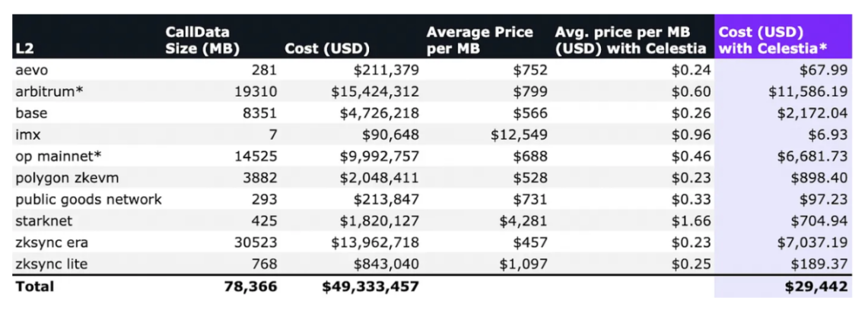868x310 pixels.
Task: Click the 'Cost (USD)' column header
Action: tap(327, 49)
